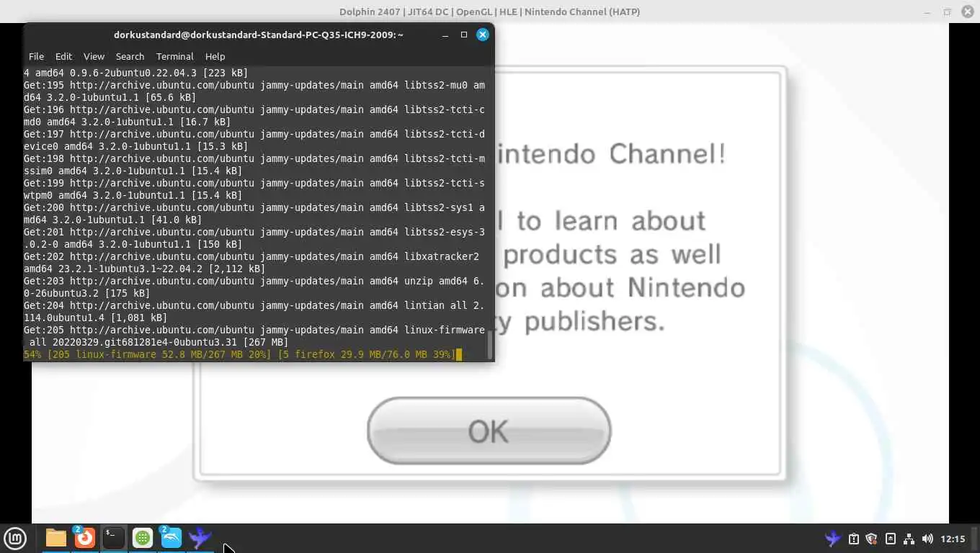Open the Terminal menu in the menu bar
Viewport: 980px width, 553px height.
point(174,56)
